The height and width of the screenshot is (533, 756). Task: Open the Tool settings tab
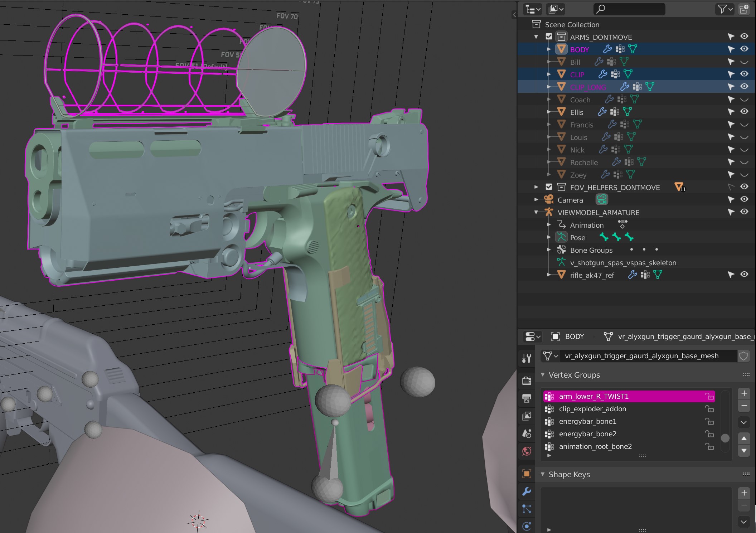coord(527,358)
